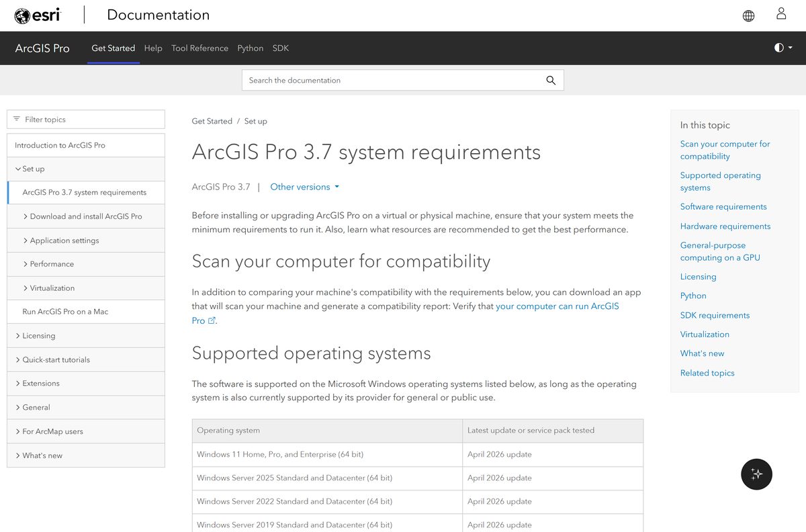Jump to Licensing in this topic

tap(698, 277)
